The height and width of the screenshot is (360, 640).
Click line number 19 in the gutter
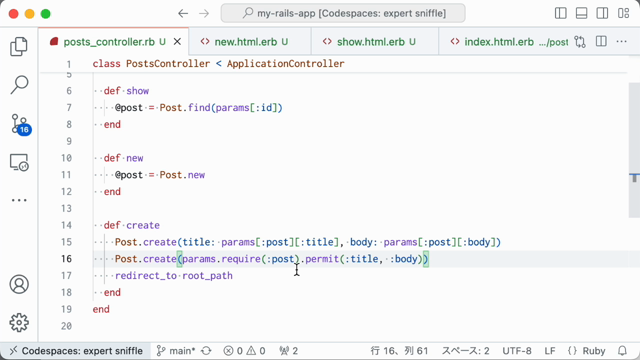pyautogui.click(x=67, y=309)
